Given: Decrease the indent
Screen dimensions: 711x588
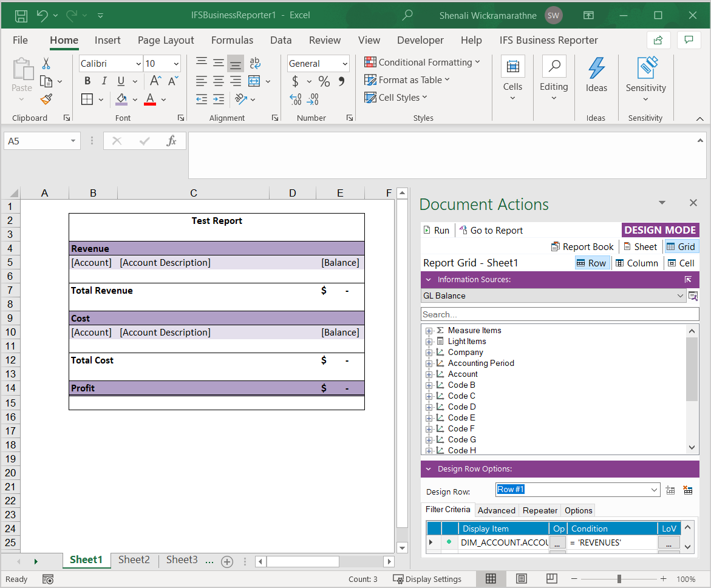Looking at the screenshot, I should [x=202, y=99].
